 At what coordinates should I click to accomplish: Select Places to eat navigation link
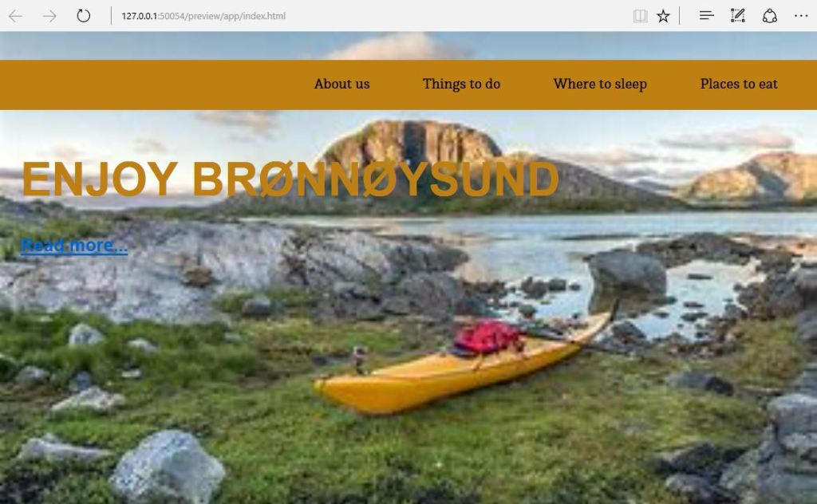coord(739,84)
